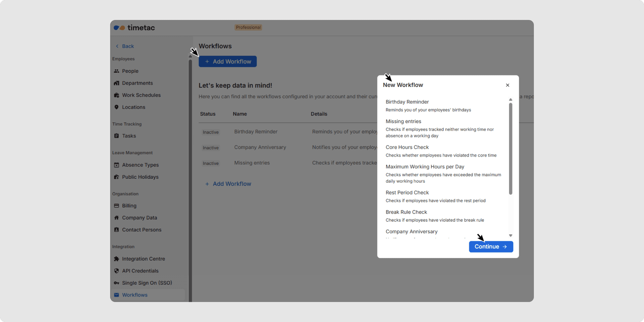
Task: Click the Billing card icon
Action: coord(116,206)
